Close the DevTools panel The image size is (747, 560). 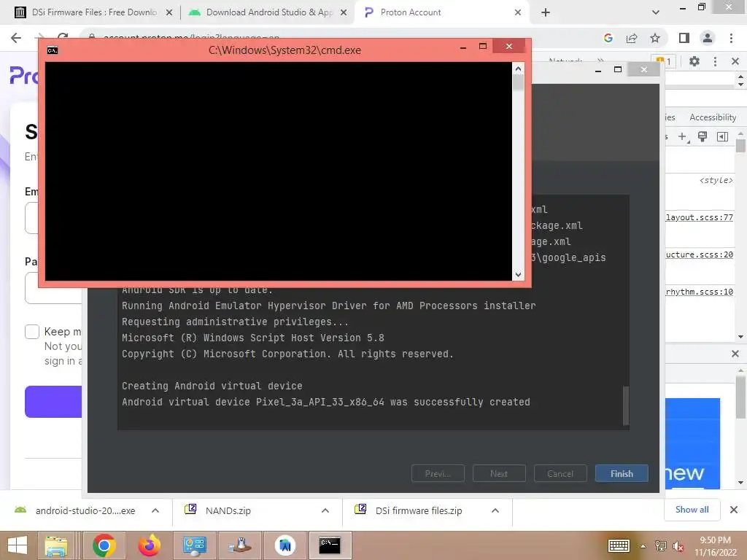(x=735, y=61)
